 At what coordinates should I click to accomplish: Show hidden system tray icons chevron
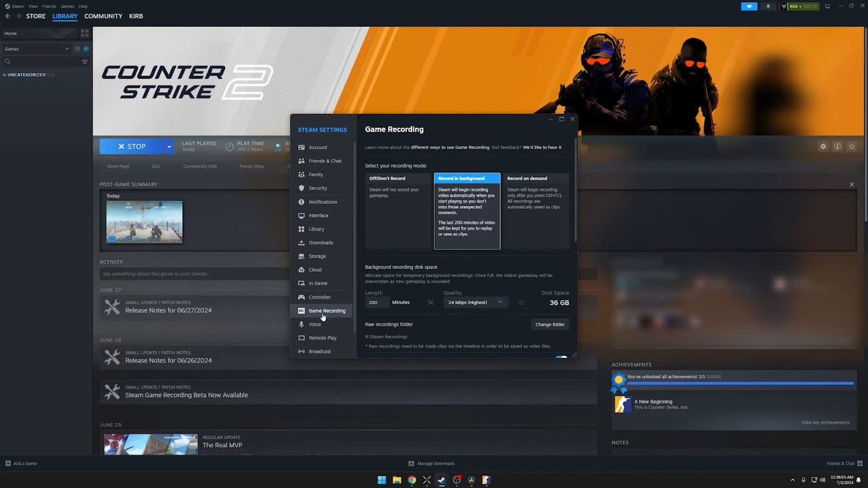pos(793,480)
